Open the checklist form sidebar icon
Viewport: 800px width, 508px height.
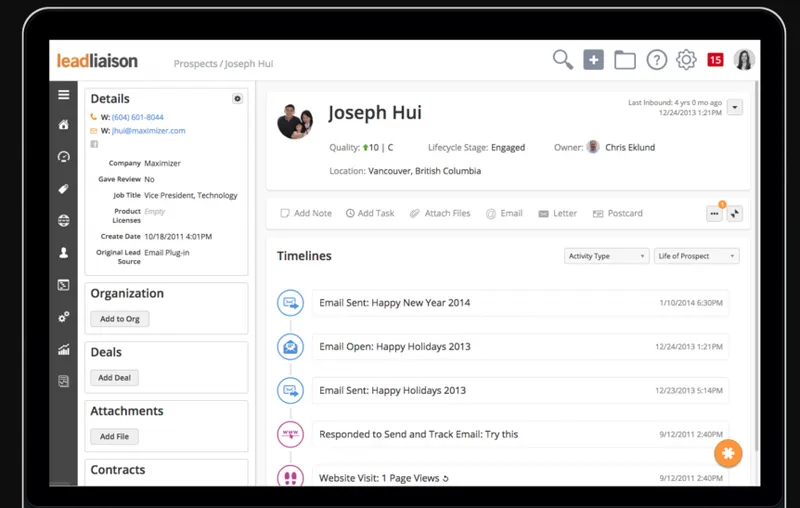coord(64,381)
